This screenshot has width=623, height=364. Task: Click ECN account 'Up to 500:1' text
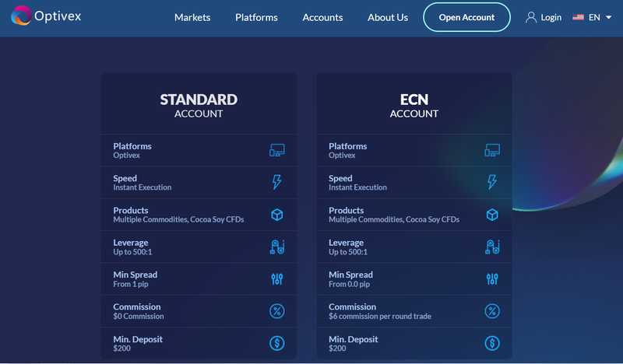348,252
